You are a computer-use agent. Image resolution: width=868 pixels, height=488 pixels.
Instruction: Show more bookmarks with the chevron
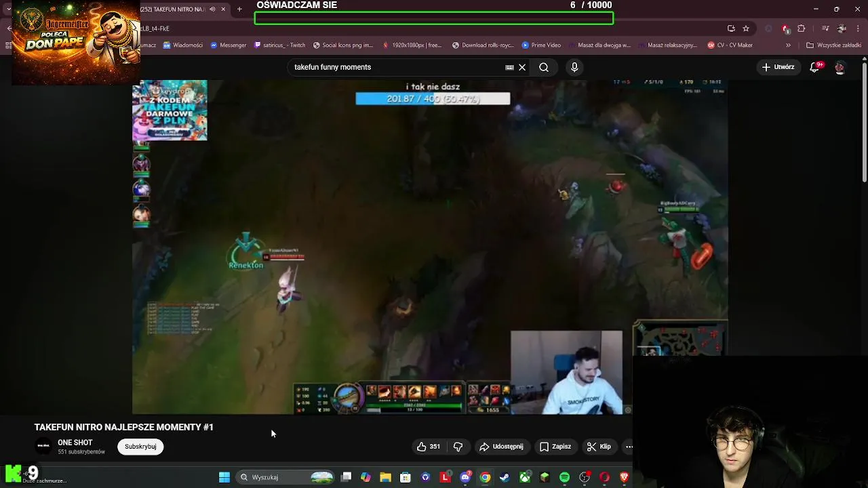point(788,45)
